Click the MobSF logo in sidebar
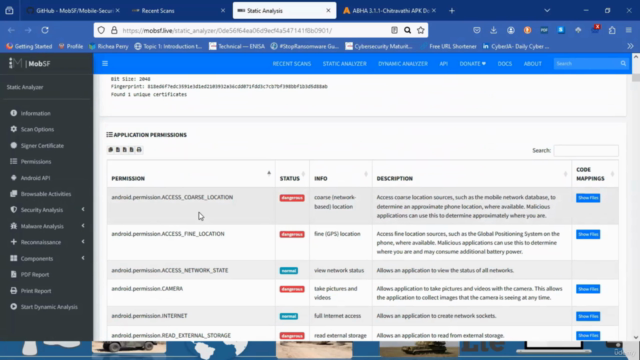Image resolution: width=640 pixels, height=360 pixels. point(29,63)
